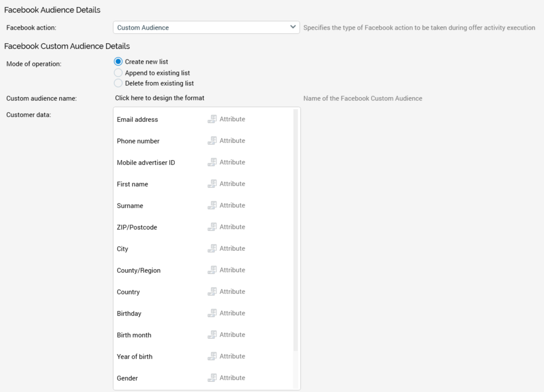
Task: Click the attribute icon for Year of birth
Action: pyautogui.click(x=212, y=356)
